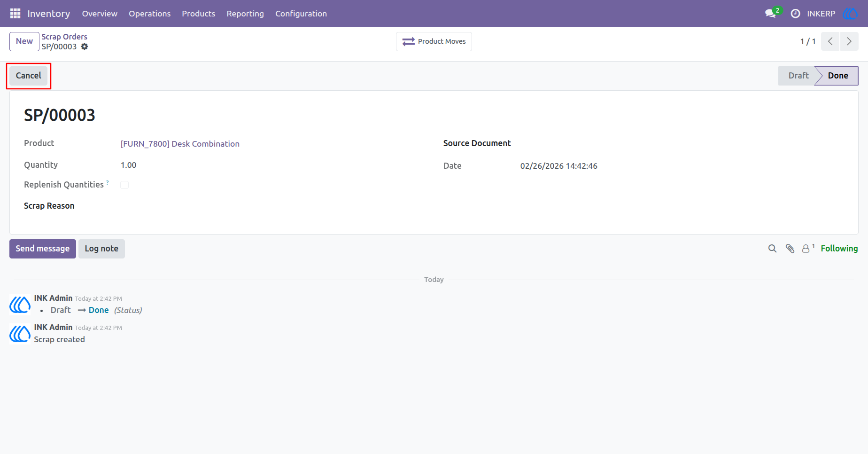
Task: Click the Cancel button
Action: (x=29, y=76)
